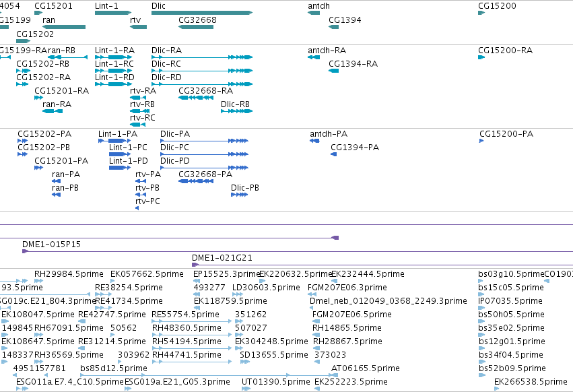573x392 pixels.
Task: Click the CG15200-RA transcript label
Action: point(506,50)
